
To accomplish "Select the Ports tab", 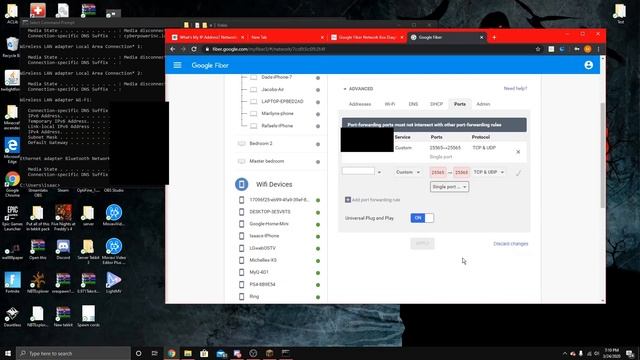I will point(460,104).
